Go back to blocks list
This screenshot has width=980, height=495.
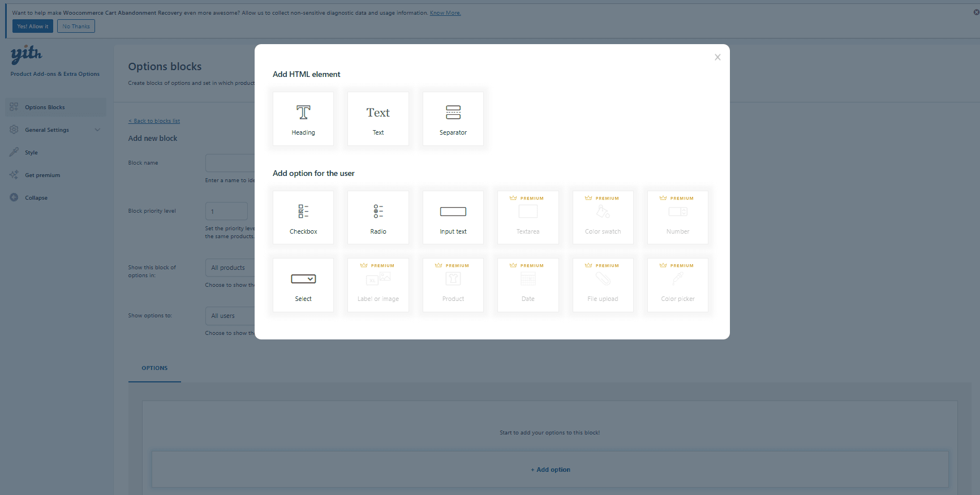[x=154, y=121]
